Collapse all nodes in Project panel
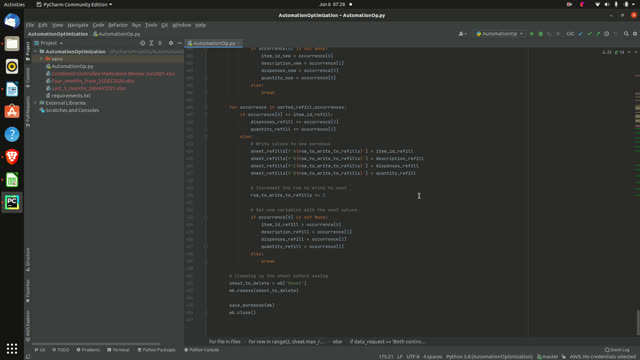 (160, 43)
